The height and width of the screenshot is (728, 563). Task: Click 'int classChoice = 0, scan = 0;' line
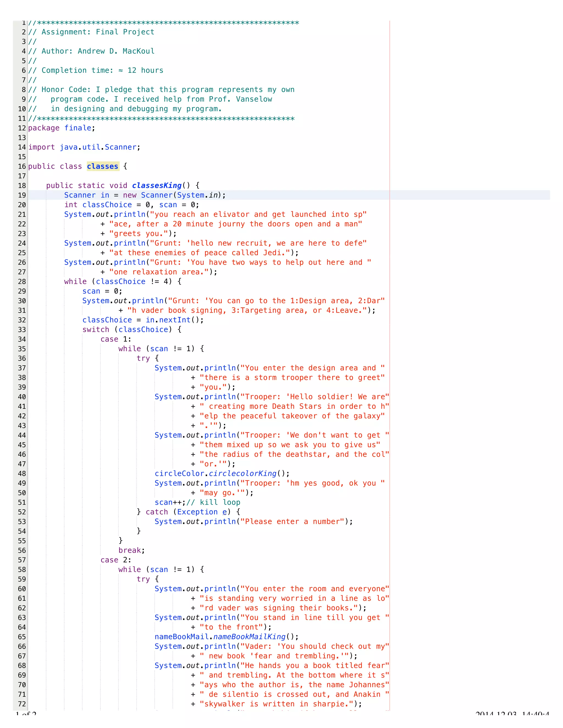point(132,205)
